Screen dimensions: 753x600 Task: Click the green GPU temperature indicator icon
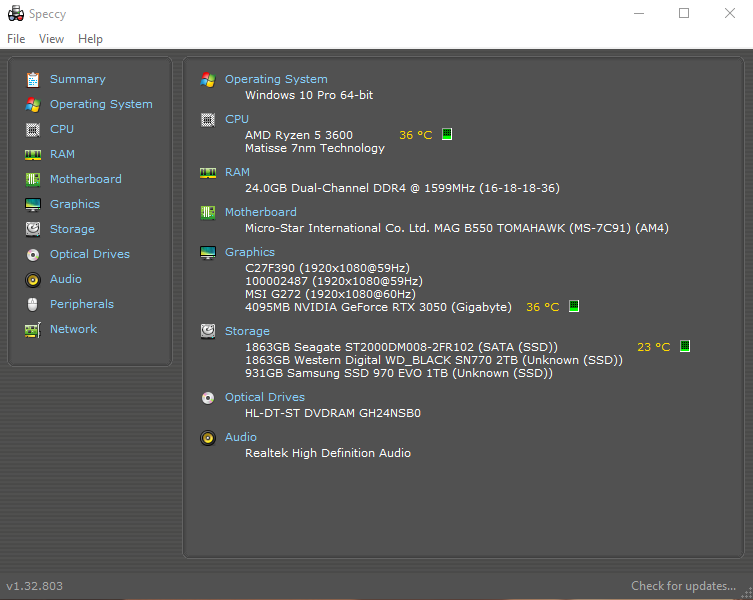574,306
